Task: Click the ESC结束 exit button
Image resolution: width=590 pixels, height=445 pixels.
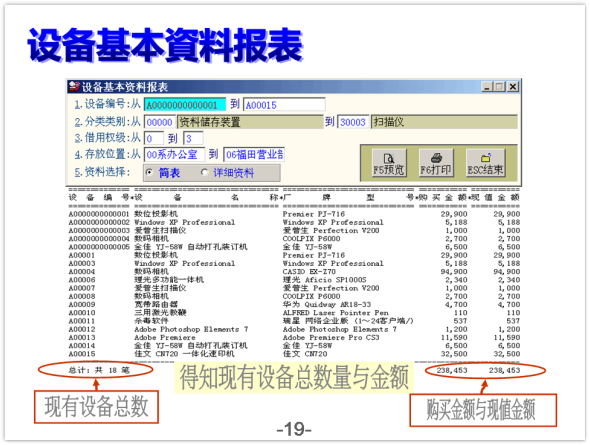Action: click(485, 163)
